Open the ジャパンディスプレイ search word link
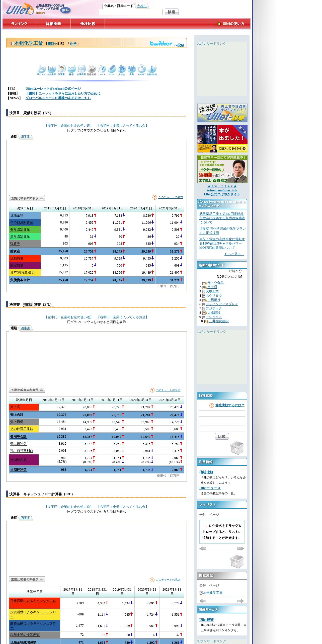Viewport: 322px width, 644px height. pyautogui.click(x=222, y=304)
